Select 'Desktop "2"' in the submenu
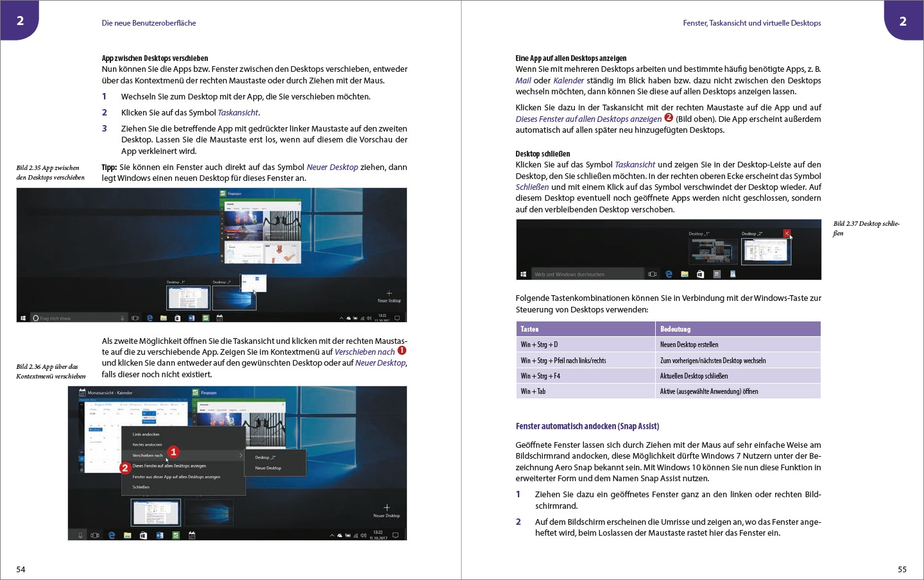This screenshot has width=924, height=580. pyautogui.click(x=265, y=457)
